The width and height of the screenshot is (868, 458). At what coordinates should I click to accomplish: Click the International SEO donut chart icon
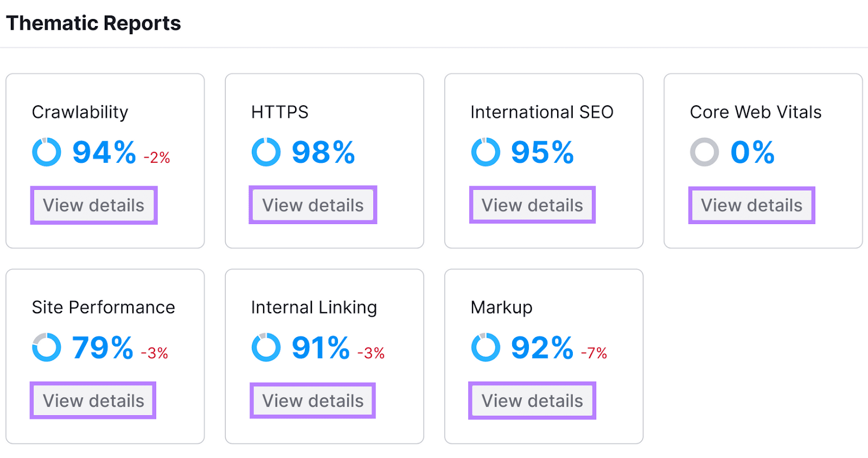pyautogui.click(x=486, y=152)
